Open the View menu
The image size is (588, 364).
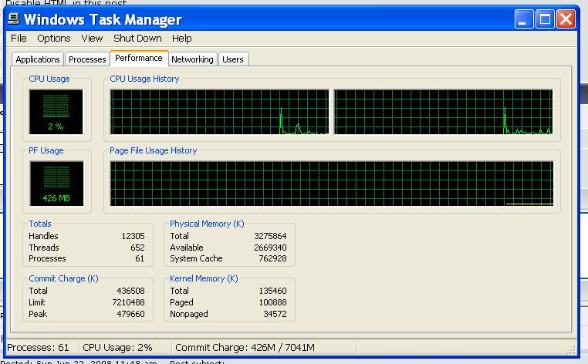(92, 39)
